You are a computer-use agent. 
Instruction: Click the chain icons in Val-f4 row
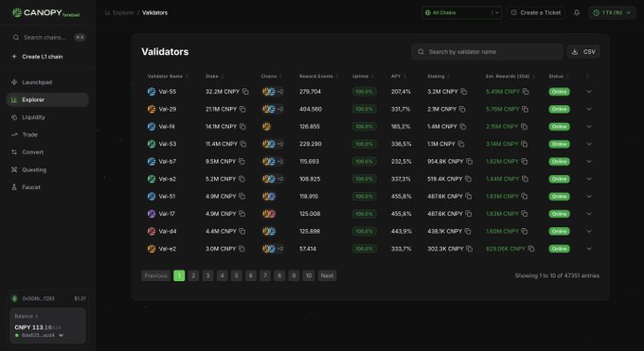pos(266,127)
